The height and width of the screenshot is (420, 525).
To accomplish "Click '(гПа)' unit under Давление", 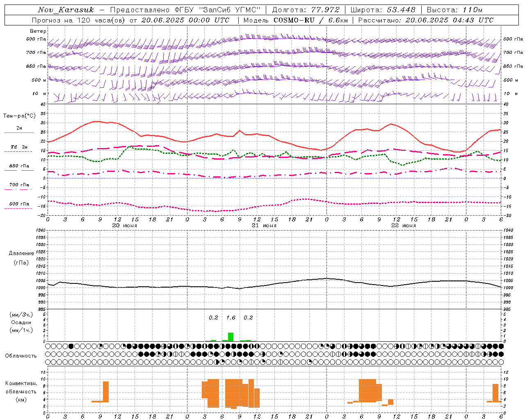I will point(21,263).
